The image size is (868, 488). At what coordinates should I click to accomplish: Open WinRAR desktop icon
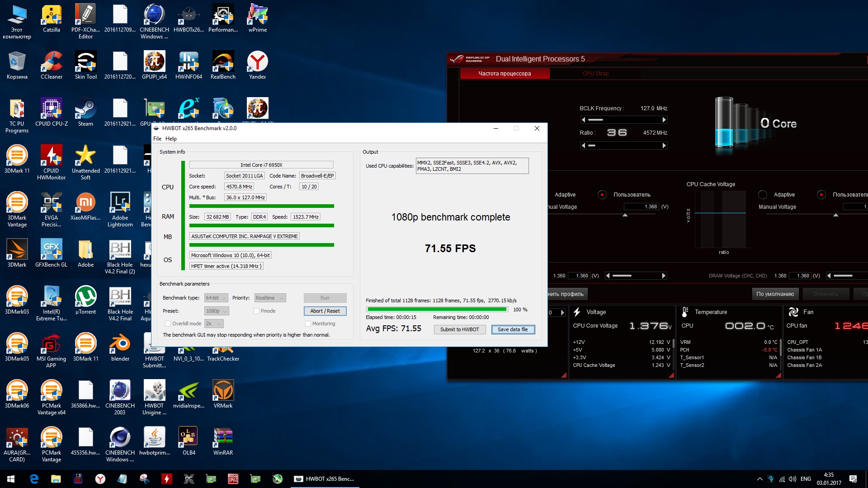pos(223,441)
